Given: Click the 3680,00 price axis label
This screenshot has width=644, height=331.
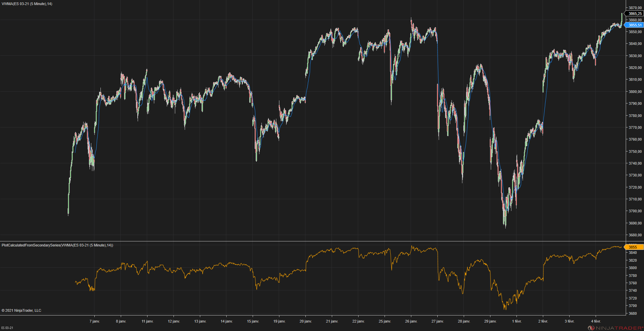Looking at the screenshot, I should tap(635, 235).
